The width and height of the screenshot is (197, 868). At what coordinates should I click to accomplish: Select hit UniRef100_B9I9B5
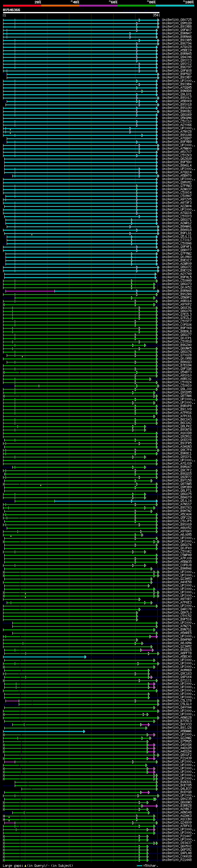tap(177, 40)
